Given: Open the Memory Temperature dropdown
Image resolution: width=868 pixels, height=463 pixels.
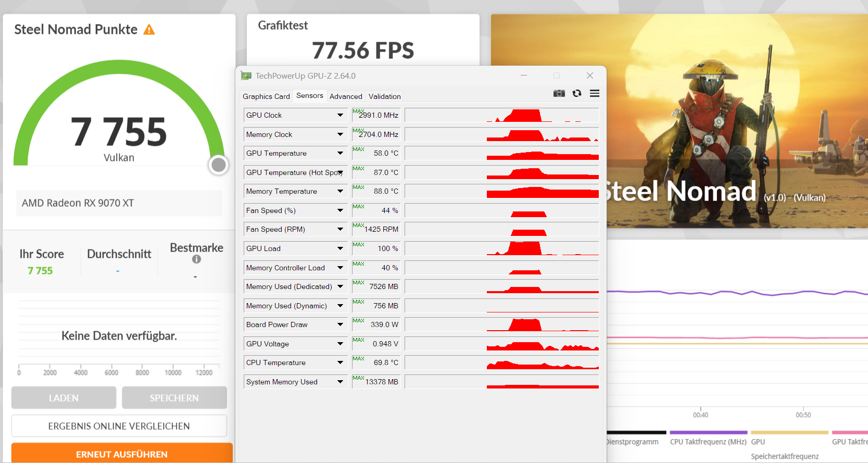Looking at the screenshot, I should pyautogui.click(x=340, y=191).
